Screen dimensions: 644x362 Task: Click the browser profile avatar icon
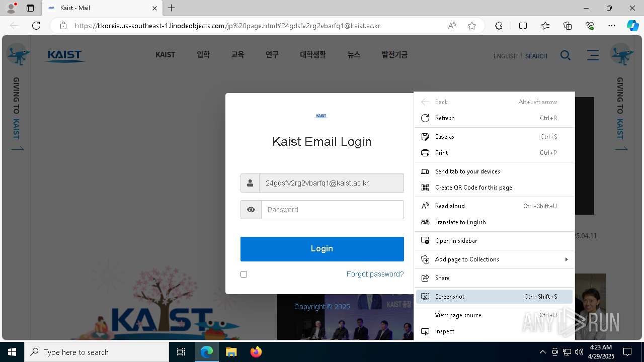pos(11,8)
